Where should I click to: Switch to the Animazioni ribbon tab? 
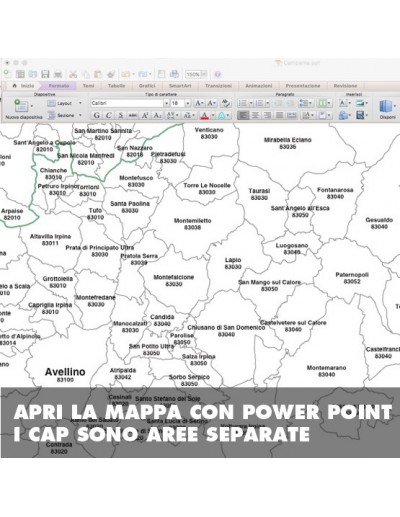pos(259,86)
